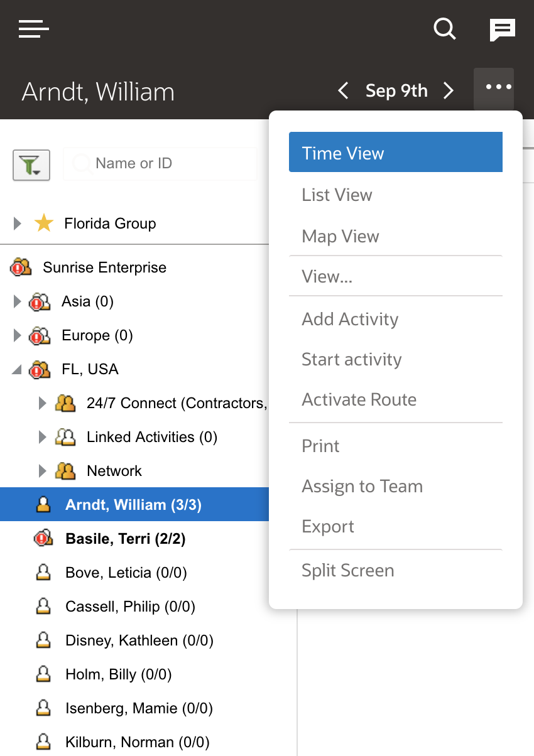Image resolution: width=534 pixels, height=756 pixels.
Task: Click the search magnifier icon
Action: (445, 29)
